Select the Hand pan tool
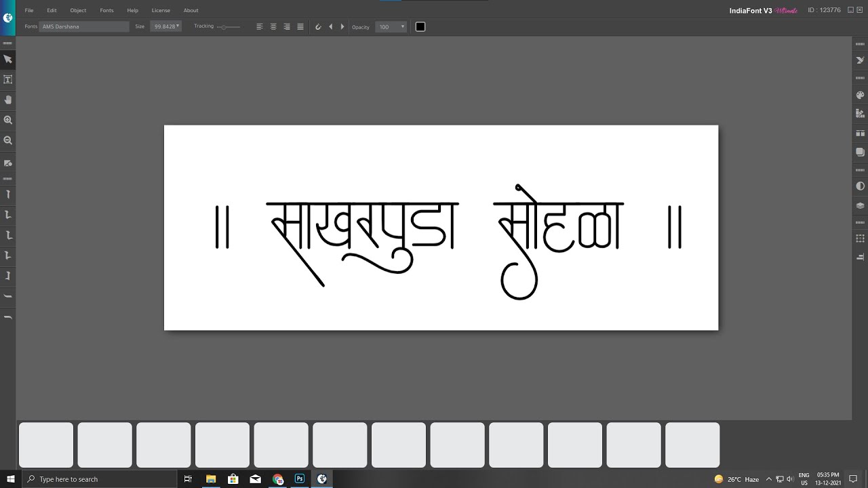Image resolution: width=868 pixels, height=488 pixels. [8, 100]
